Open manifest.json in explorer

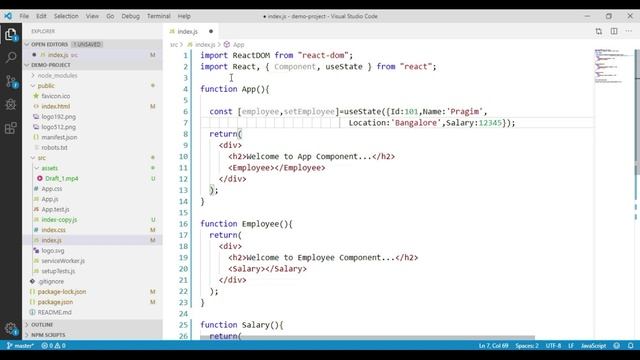pyautogui.click(x=59, y=137)
